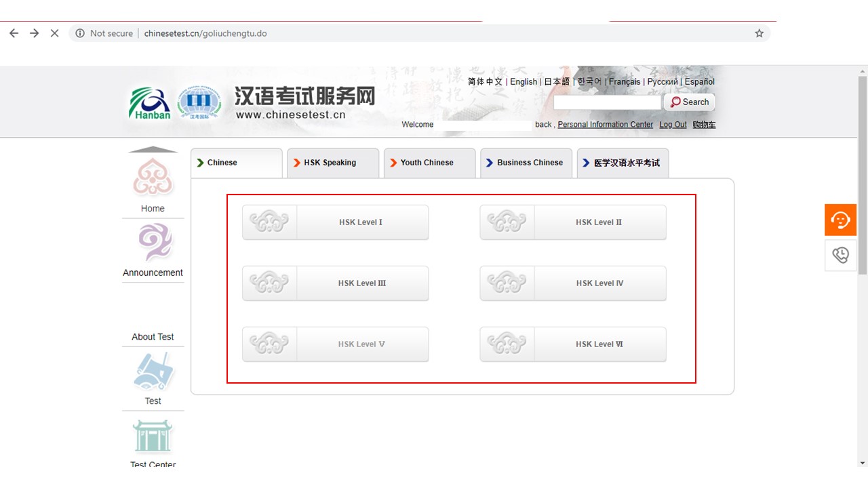Click the scrollbar down arrow
The width and height of the screenshot is (868, 488).
point(863,463)
